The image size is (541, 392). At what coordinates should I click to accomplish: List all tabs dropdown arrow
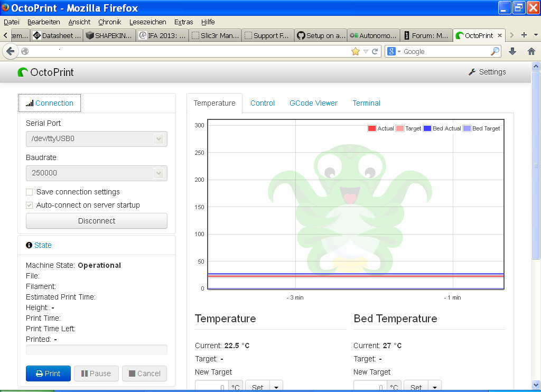click(536, 35)
